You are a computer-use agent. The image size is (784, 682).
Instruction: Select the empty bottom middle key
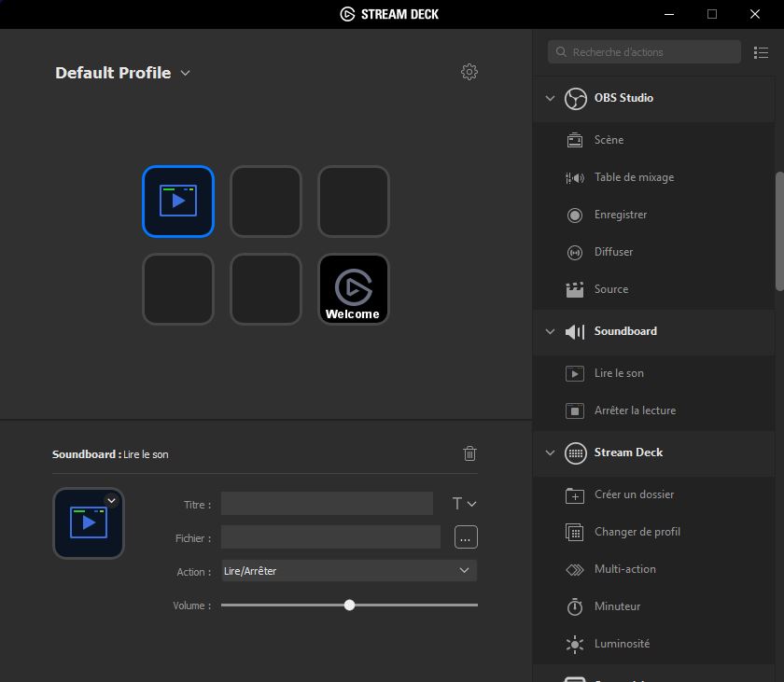(x=265, y=289)
